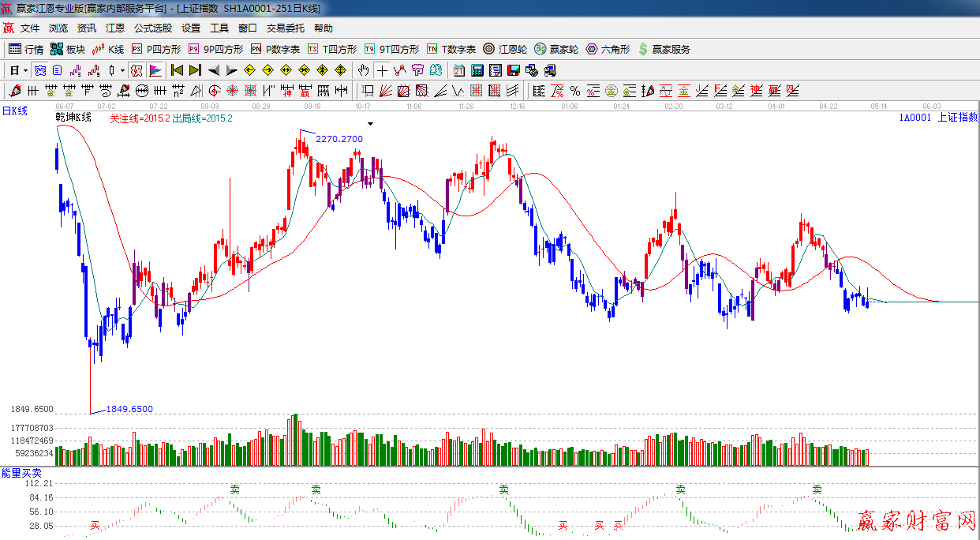Expand the candlestick style dropdown arrow

coord(122,70)
